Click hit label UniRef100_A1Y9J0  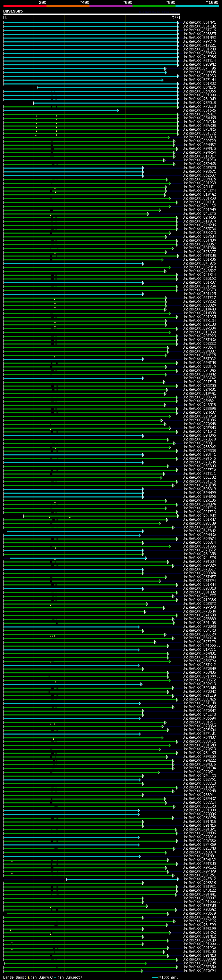coord(199,221)
